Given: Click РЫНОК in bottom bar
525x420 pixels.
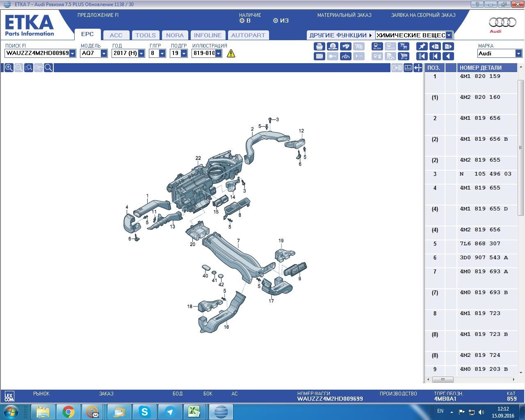Looking at the screenshot, I should pos(41,393).
